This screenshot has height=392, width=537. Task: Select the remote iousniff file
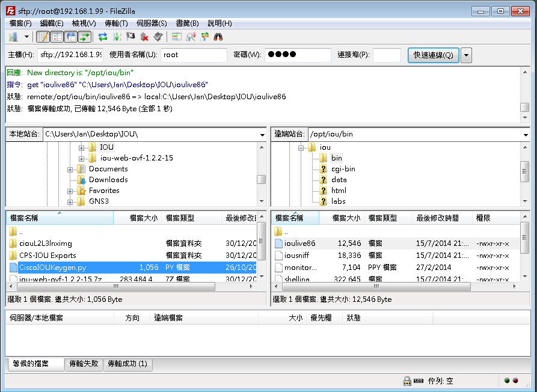[x=396, y=256]
